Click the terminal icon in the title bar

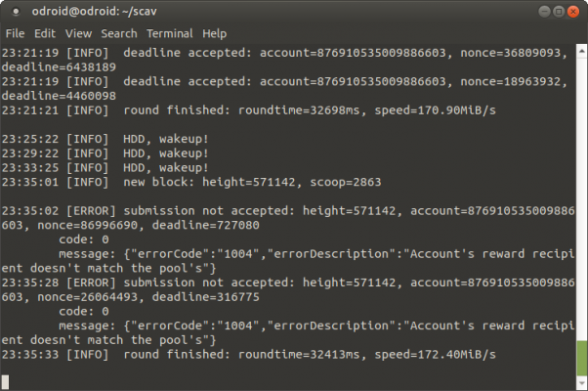(16, 12)
